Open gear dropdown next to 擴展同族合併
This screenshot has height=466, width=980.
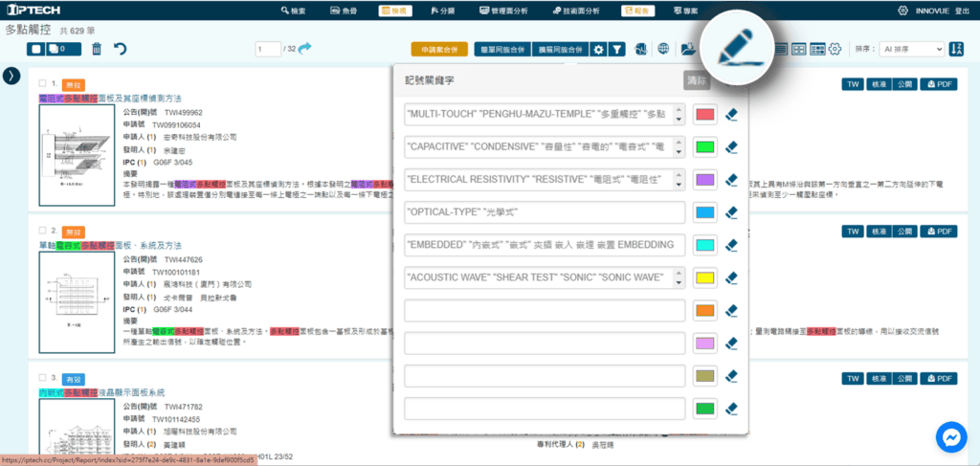[597, 49]
